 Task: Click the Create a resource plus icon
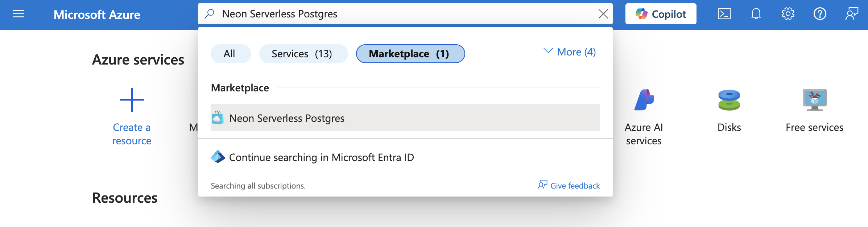132,100
